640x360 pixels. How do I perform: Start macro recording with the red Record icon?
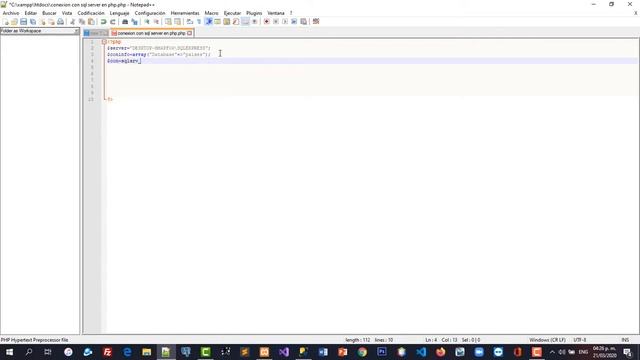pos(266,22)
